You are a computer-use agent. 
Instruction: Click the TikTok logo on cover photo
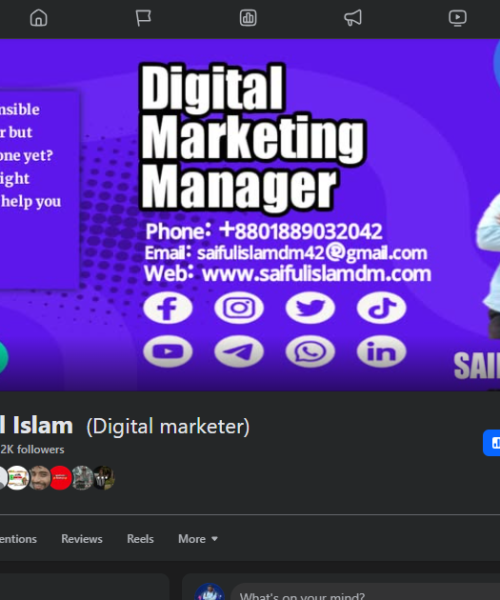(381, 308)
